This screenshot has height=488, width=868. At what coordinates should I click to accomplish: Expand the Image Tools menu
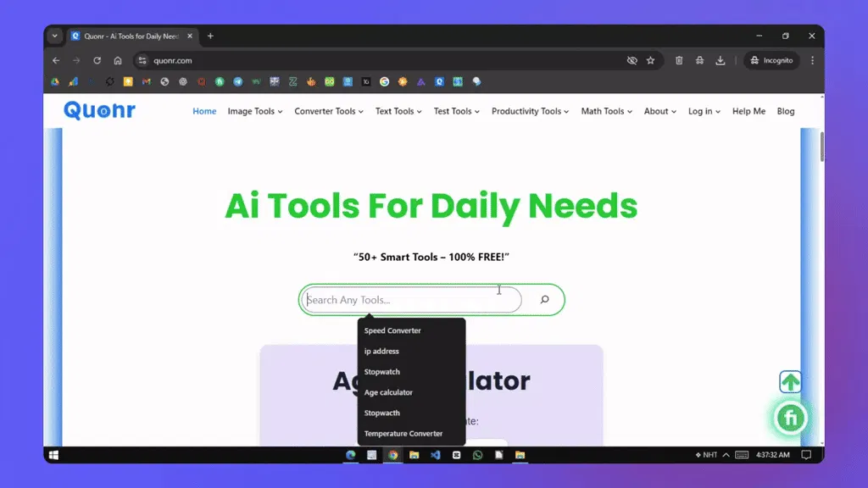(x=254, y=111)
